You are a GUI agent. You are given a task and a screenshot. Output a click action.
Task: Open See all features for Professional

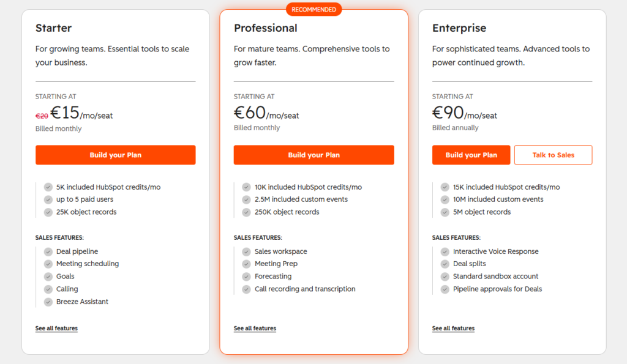click(x=255, y=329)
